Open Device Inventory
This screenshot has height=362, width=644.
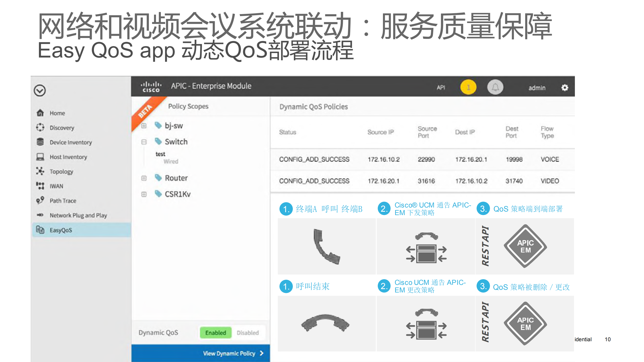point(70,142)
